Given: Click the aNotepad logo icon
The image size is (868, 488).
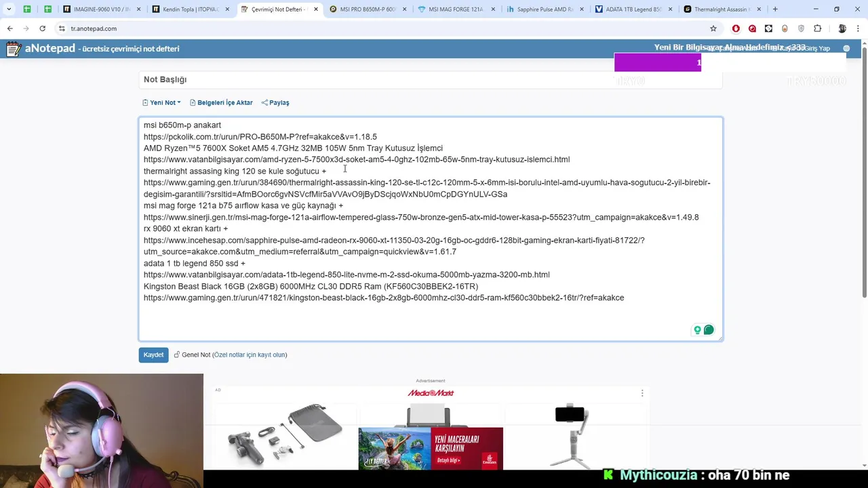Looking at the screenshot, I should [13, 49].
